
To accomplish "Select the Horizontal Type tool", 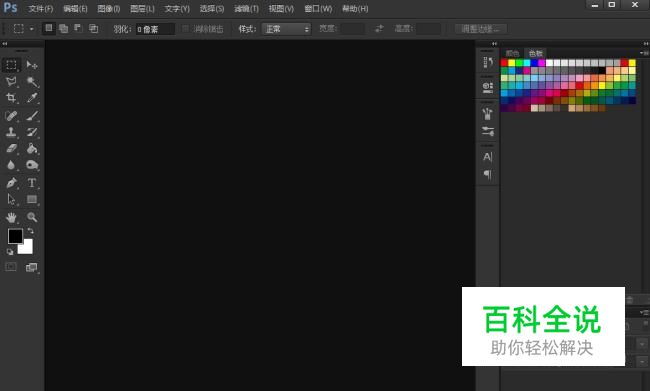I will coord(32,183).
